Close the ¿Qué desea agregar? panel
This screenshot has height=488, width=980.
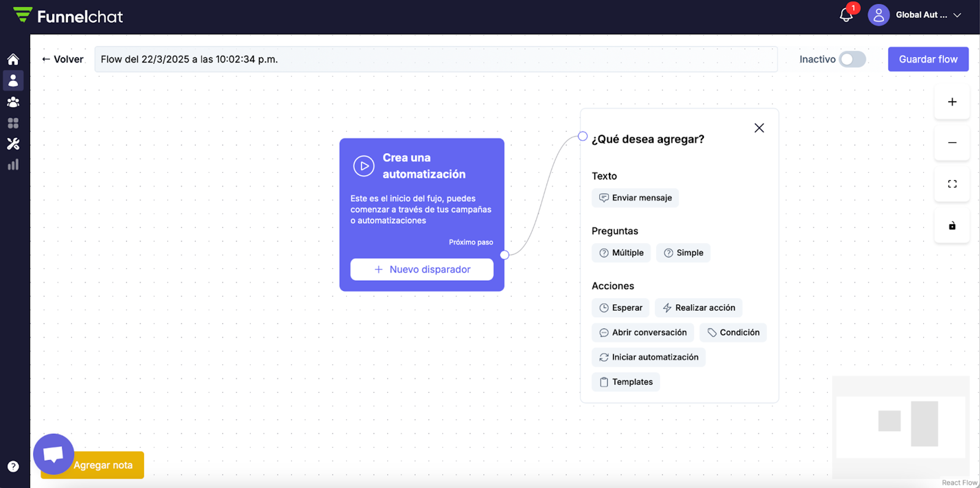759,128
